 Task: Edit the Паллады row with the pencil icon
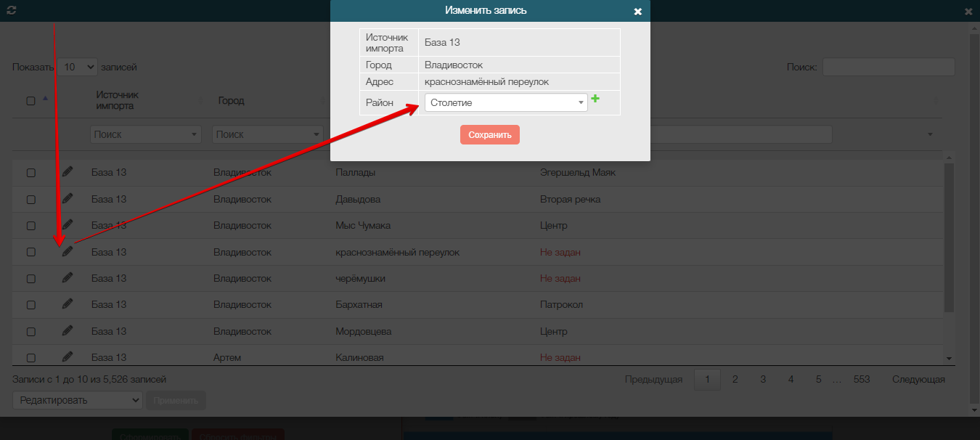tap(68, 172)
